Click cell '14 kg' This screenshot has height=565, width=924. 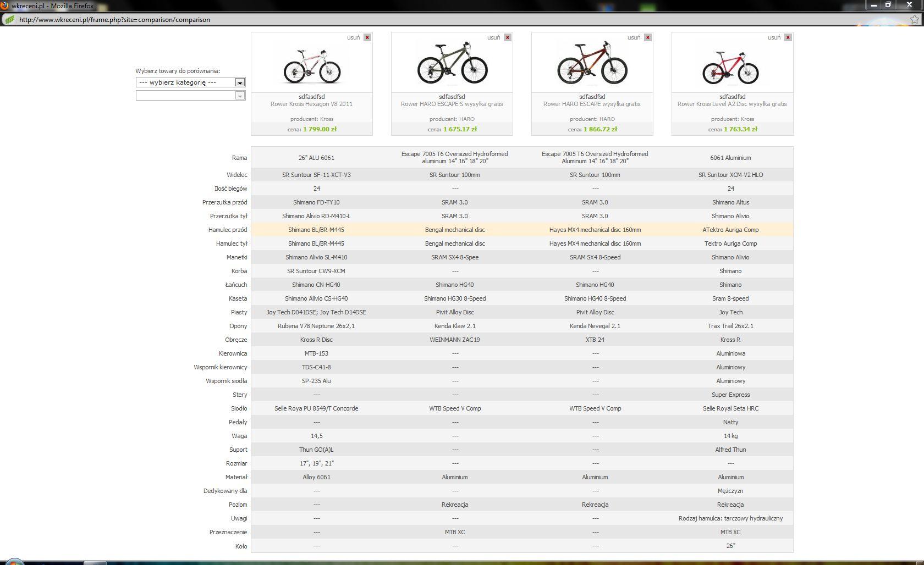[x=730, y=436]
